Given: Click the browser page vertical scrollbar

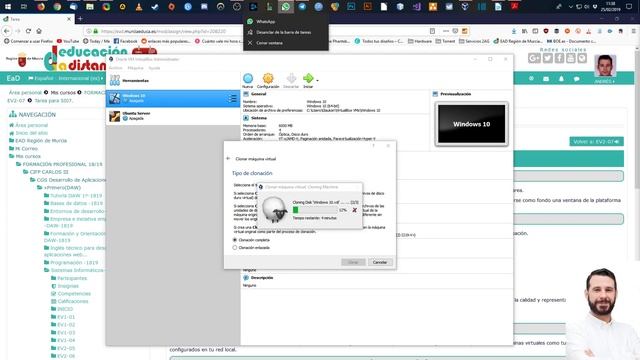Looking at the screenshot, I should point(637,155).
